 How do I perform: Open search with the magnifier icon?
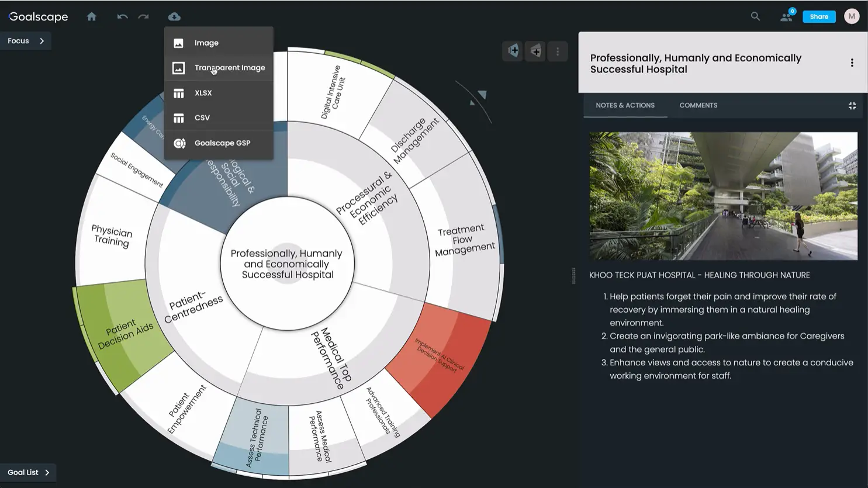pyautogui.click(x=755, y=16)
